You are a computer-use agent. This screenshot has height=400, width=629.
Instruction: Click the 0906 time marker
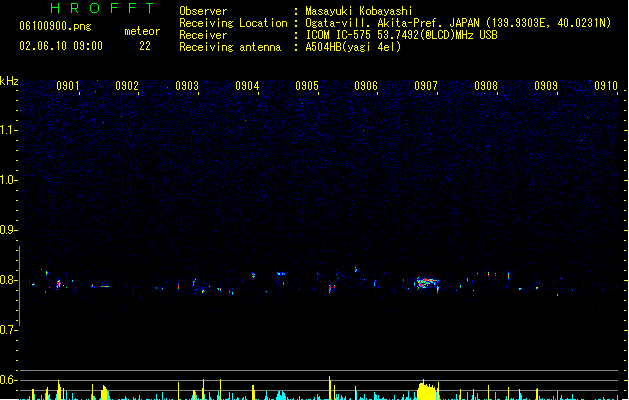(x=366, y=86)
